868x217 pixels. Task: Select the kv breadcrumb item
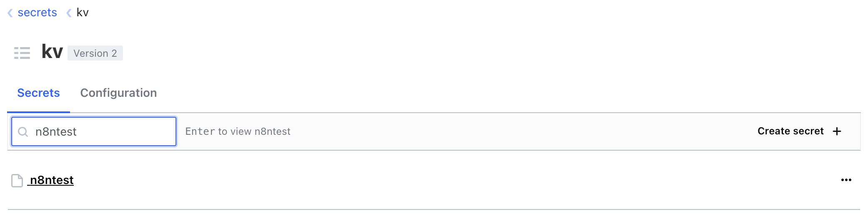tap(83, 13)
